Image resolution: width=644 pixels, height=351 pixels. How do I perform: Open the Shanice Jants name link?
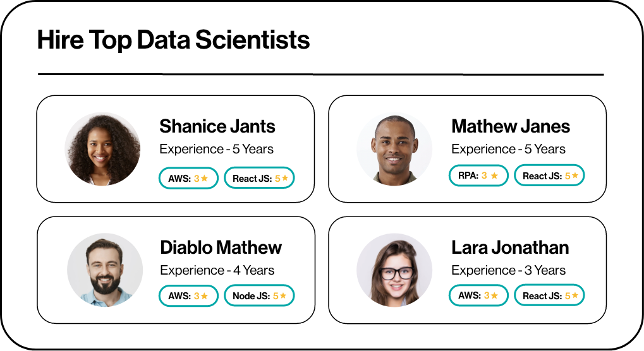pyautogui.click(x=217, y=126)
